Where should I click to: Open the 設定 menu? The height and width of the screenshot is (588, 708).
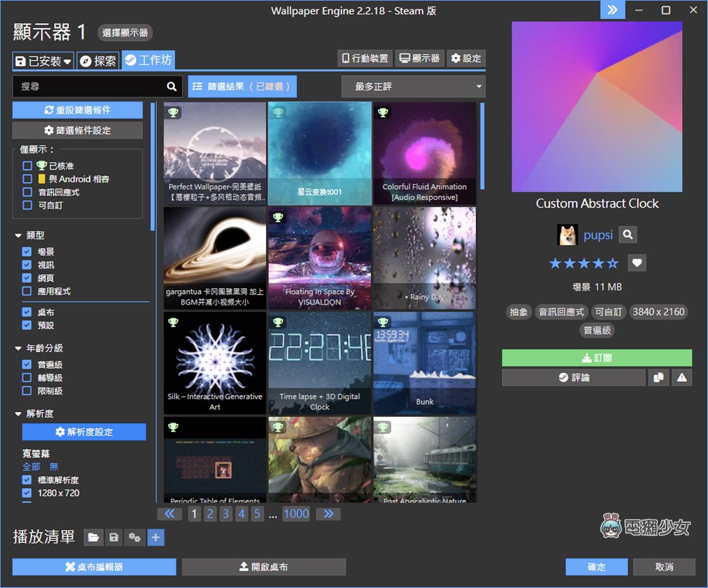pyautogui.click(x=466, y=58)
